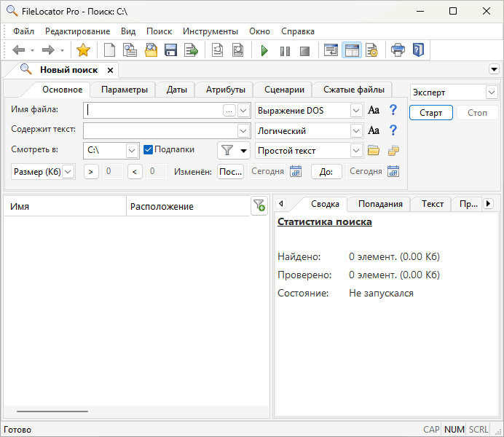Image resolution: width=504 pixels, height=437 pixels.
Task: Click the Print icon in toolbar
Action: (398, 50)
